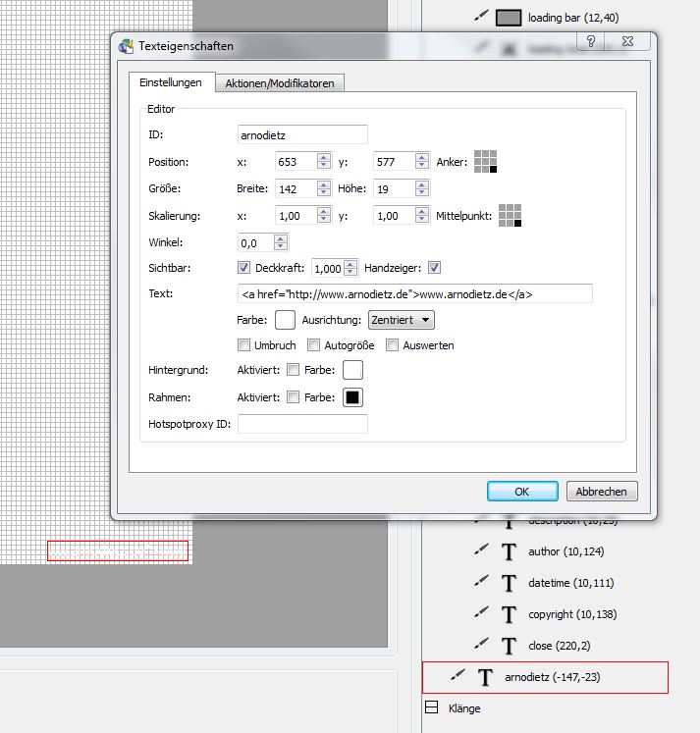Click the loading bar rectangle icon
Viewport: 700px width, 733px height.
pos(508,18)
